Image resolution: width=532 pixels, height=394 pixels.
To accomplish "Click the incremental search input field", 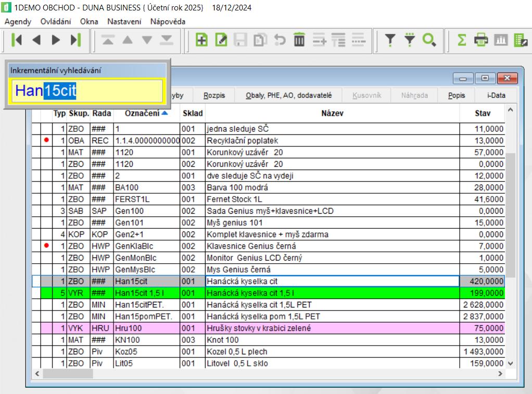I will point(87,91).
